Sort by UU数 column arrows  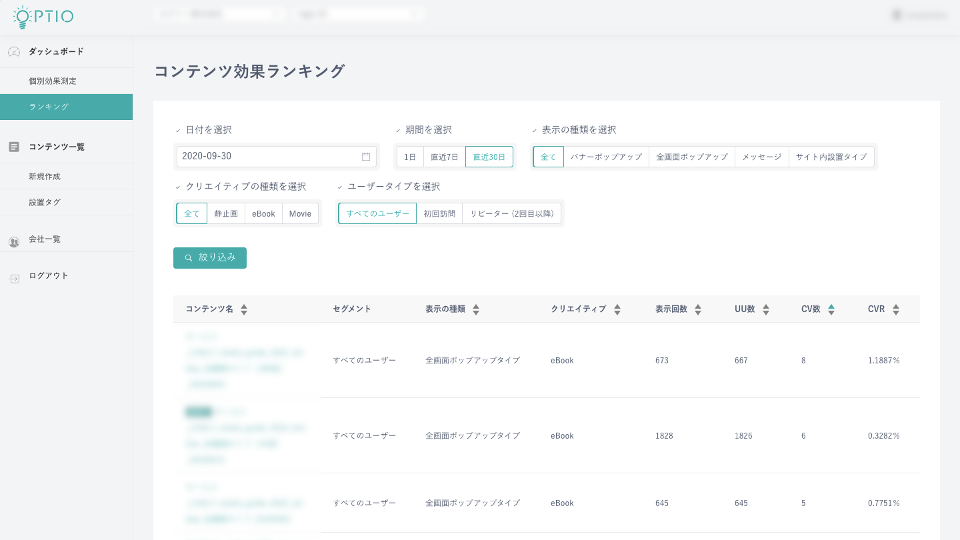[766, 310]
